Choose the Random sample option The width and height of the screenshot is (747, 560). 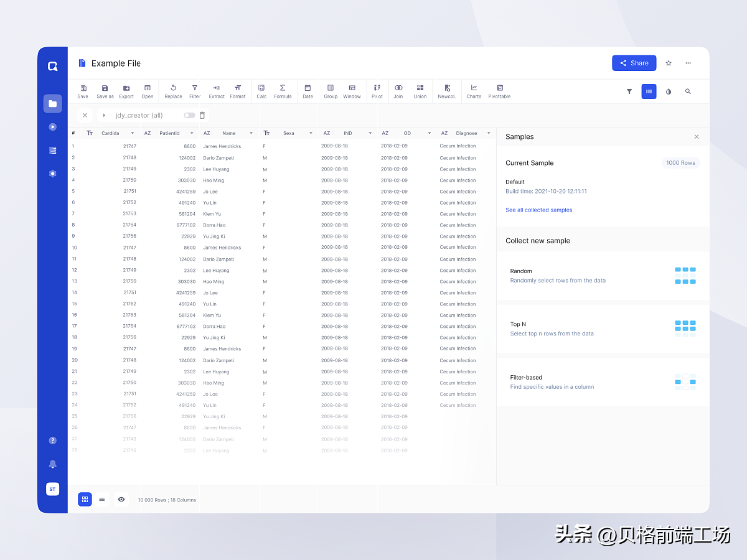603,276
